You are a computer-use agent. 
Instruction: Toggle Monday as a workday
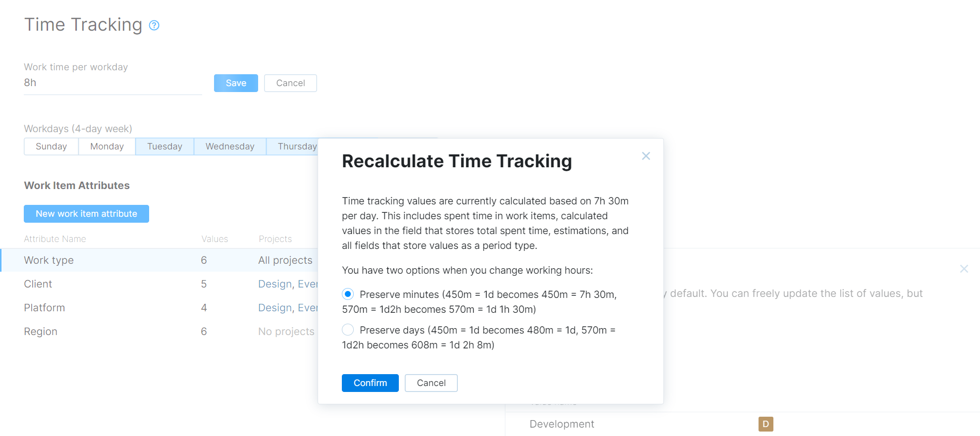click(x=107, y=146)
